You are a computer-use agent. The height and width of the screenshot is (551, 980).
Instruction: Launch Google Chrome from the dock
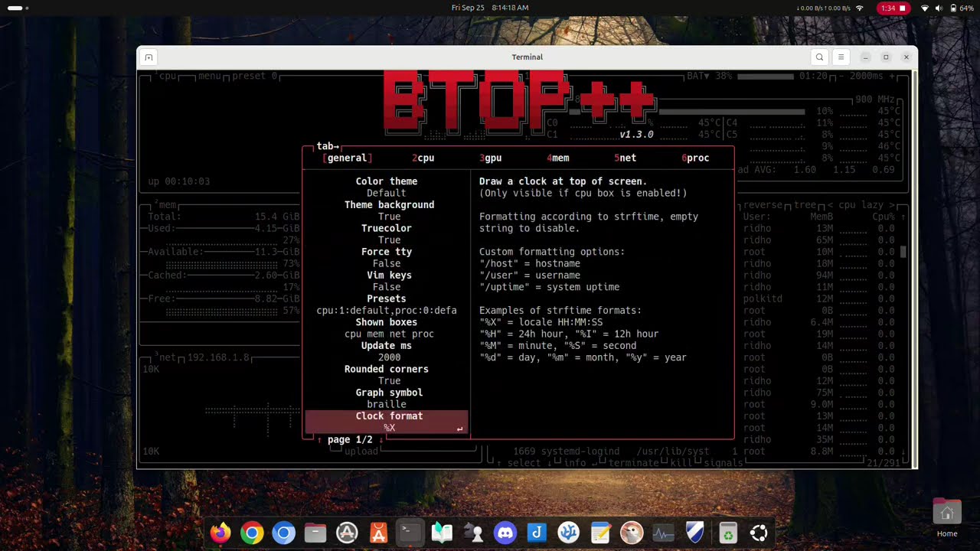(252, 533)
